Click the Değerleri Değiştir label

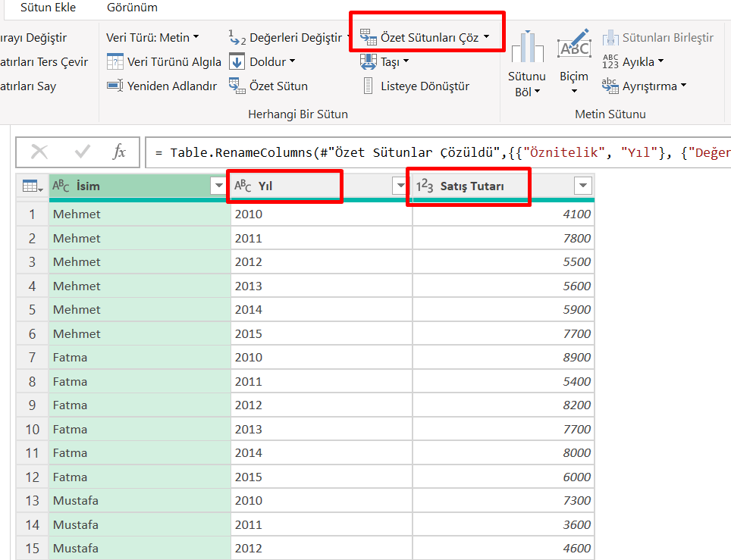click(x=296, y=38)
